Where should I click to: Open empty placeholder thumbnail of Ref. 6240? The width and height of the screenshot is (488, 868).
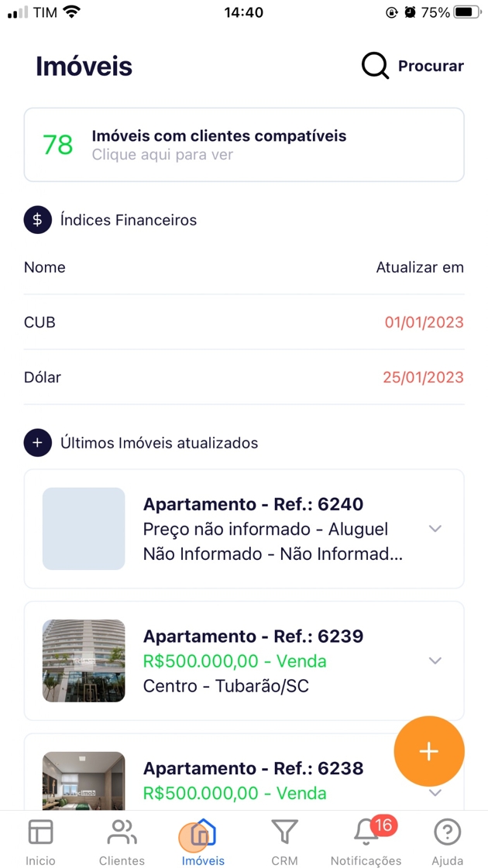[x=84, y=529]
